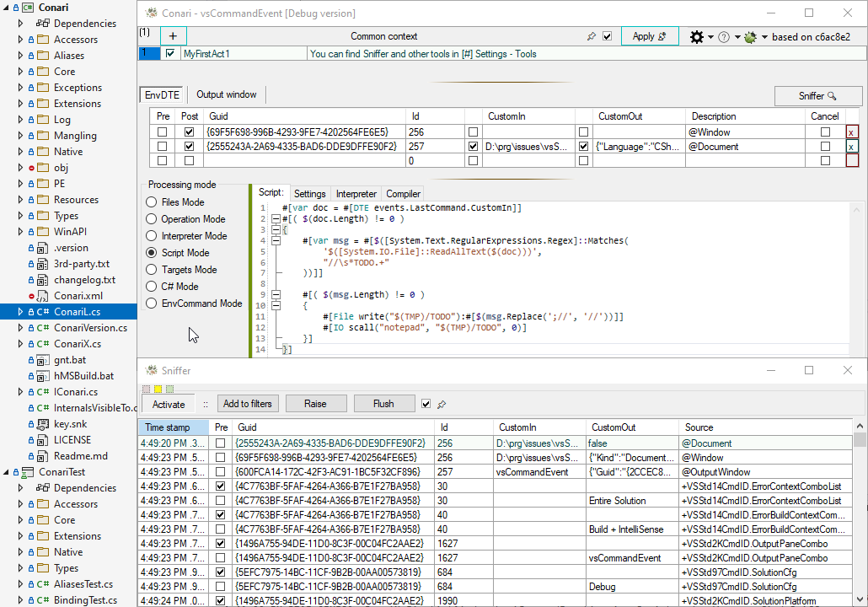The image size is (868, 607).
Task: Expand the Accessors folder in Conari
Action: click(x=21, y=40)
